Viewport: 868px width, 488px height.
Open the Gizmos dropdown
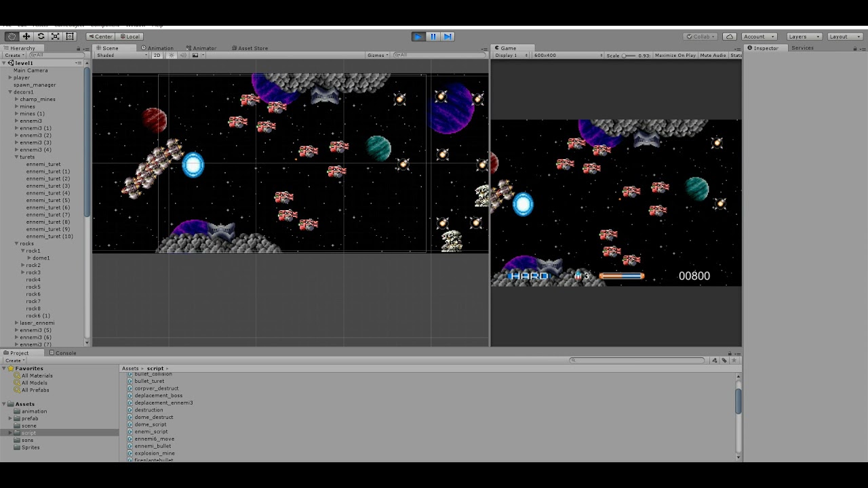click(377, 56)
